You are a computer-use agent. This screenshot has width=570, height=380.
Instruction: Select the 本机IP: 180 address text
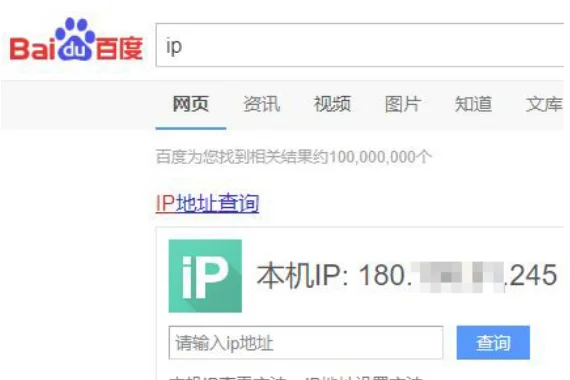click(x=407, y=275)
